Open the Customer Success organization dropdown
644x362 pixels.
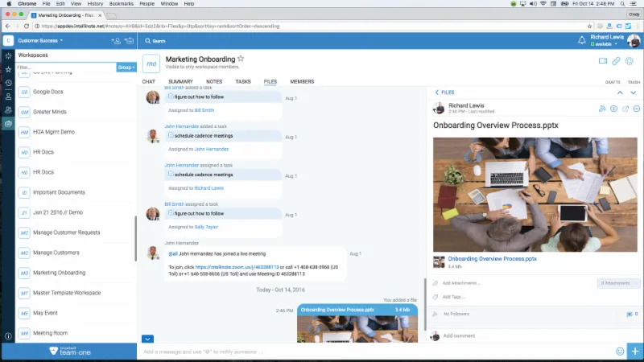point(40,41)
